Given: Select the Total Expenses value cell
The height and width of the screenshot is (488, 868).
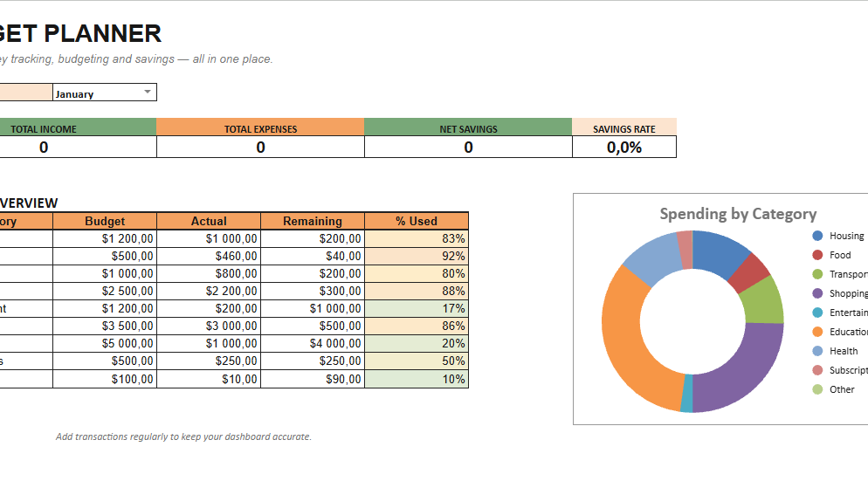Looking at the screenshot, I should click(x=261, y=148).
